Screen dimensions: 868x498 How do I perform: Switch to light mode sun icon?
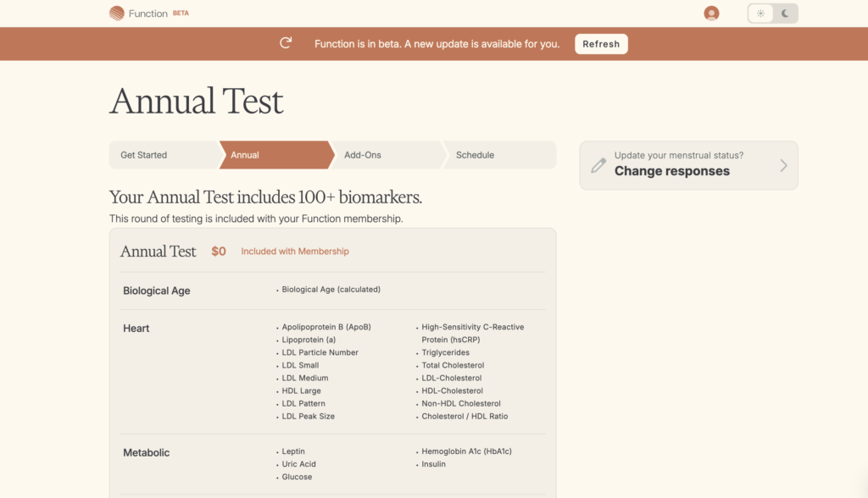tap(760, 14)
